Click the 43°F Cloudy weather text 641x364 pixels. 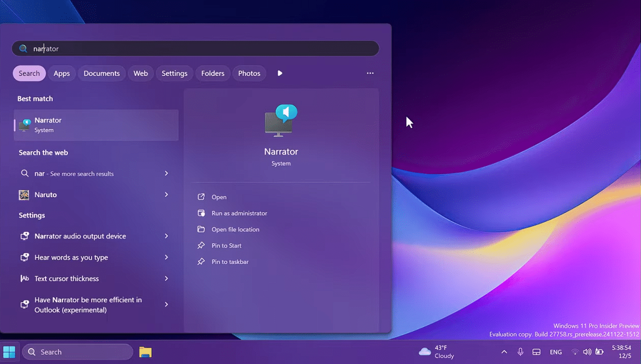pos(444,352)
